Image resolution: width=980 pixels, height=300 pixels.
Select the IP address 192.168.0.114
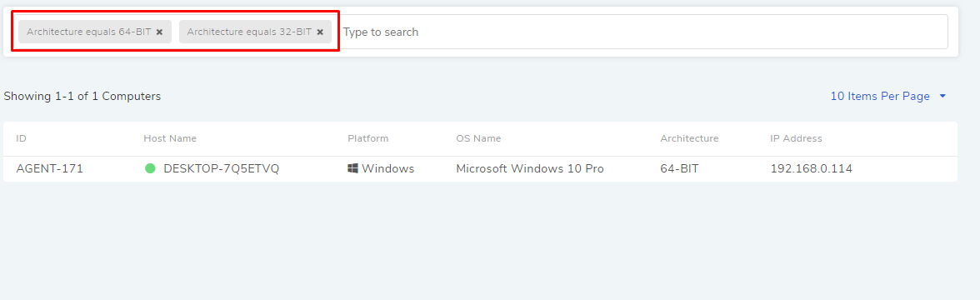[812, 168]
